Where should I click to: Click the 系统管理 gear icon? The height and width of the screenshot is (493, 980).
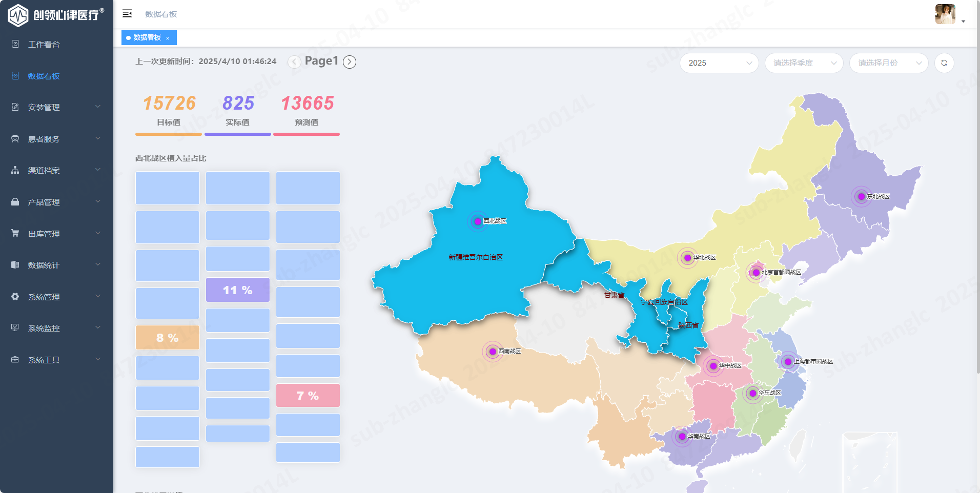(15, 297)
